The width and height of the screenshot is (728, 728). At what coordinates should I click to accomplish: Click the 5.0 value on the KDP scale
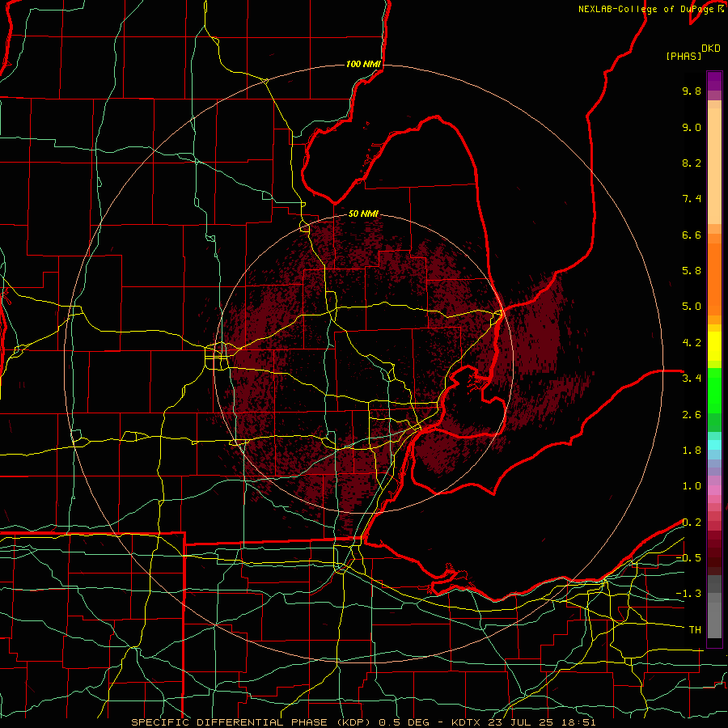point(692,307)
